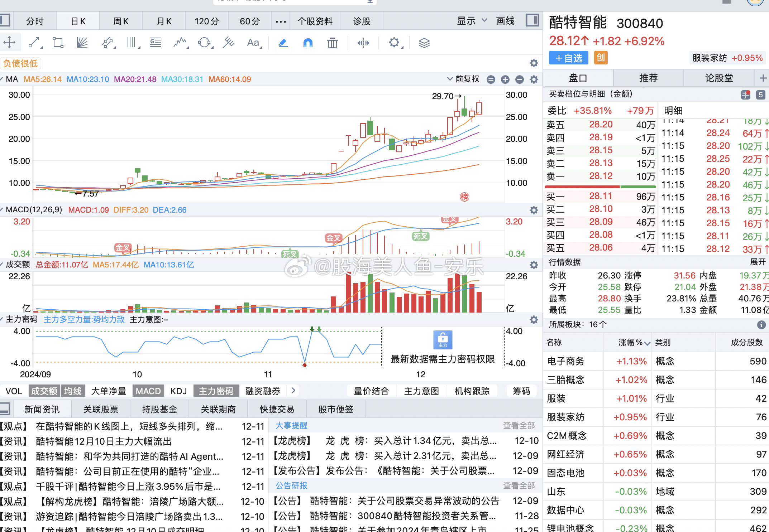The height and width of the screenshot is (532, 769).
Task: Switch indicator to 融资融券
Action: tap(263, 391)
